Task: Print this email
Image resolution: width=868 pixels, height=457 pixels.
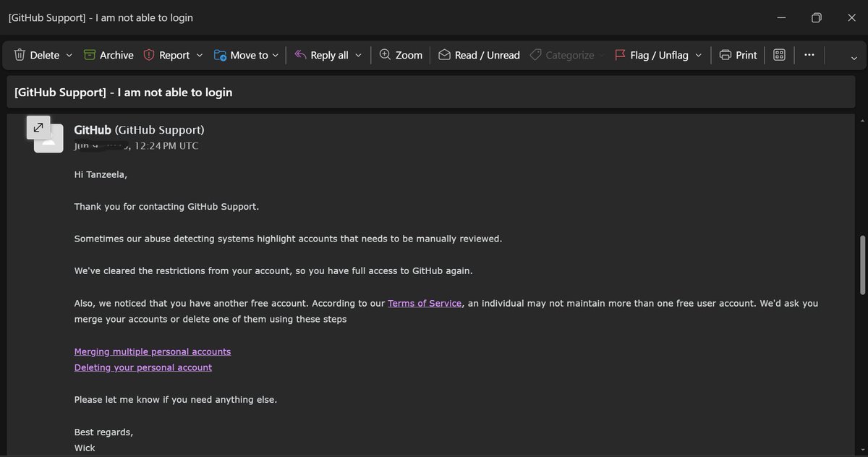Action: point(739,55)
